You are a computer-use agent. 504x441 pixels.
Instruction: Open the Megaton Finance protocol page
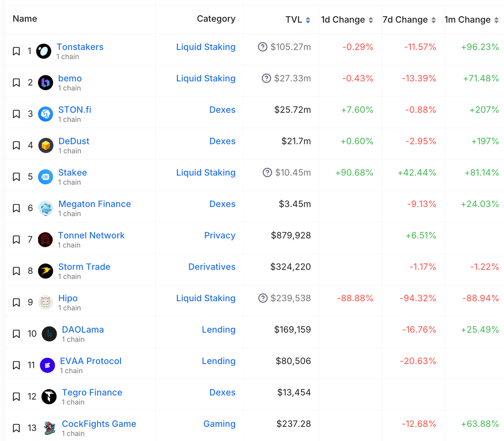pos(94,204)
